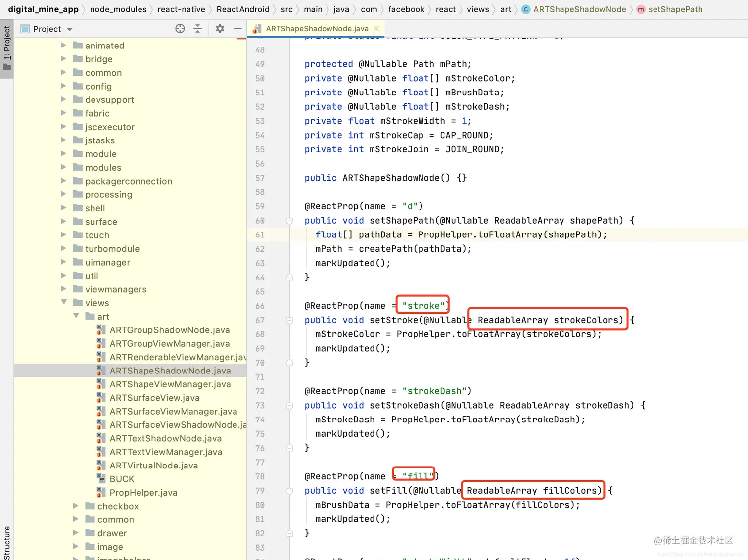Viewport: 748px width, 560px height.
Task: Open Project panel settings gear
Action: point(220,29)
